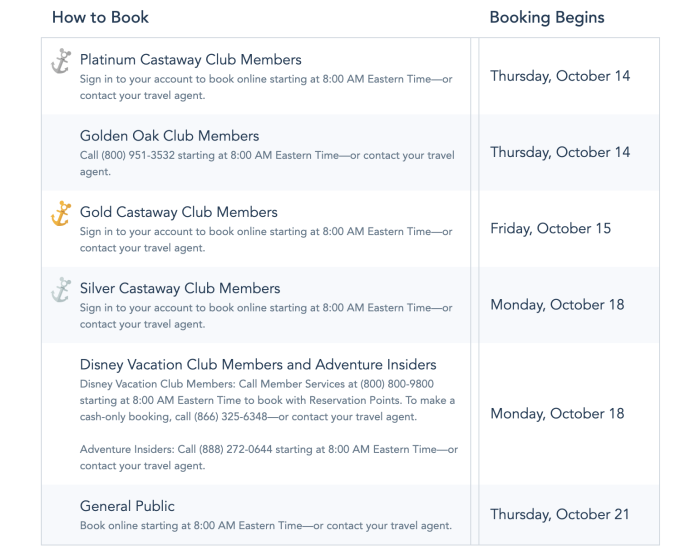Click the Booking Begins column header
700x560 pixels.
pyautogui.click(x=547, y=18)
